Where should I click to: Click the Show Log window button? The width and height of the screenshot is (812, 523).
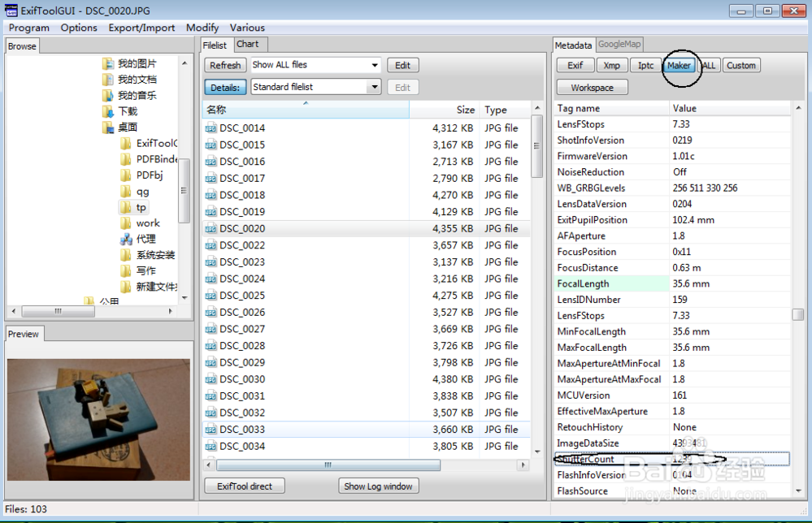[379, 486]
